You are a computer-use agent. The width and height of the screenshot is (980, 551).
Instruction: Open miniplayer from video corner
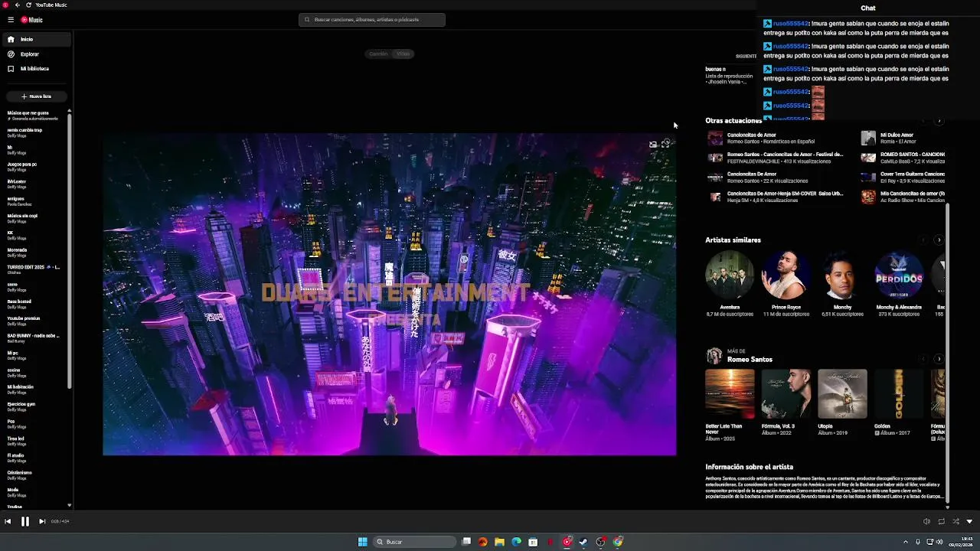(x=653, y=144)
